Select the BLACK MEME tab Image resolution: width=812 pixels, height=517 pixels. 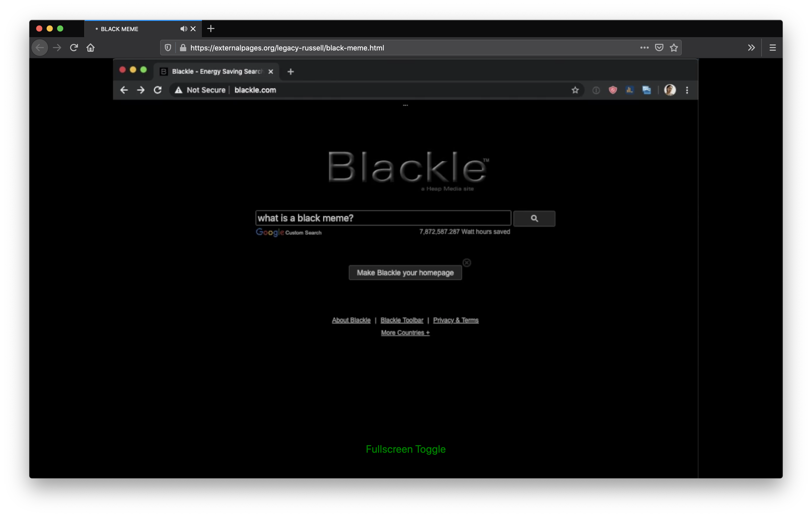[x=143, y=29]
